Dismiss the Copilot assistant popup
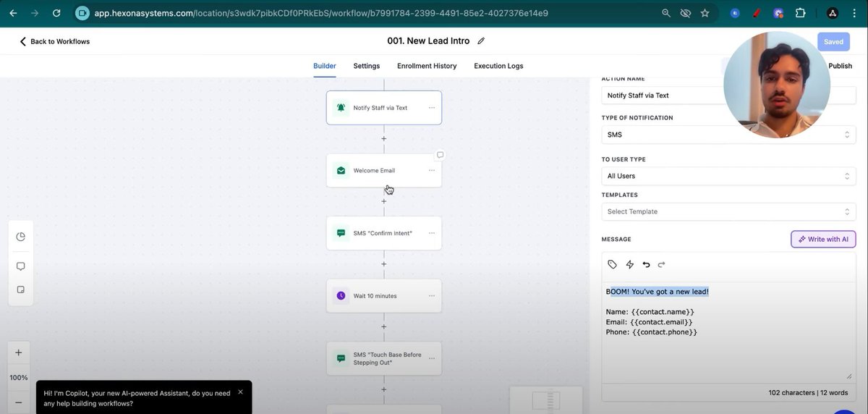Viewport: 868px width, 414px height. (240, 392)
